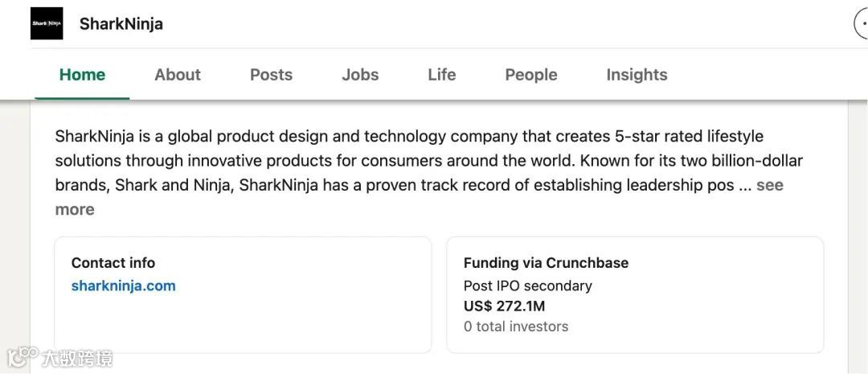Click the Post IPO secondary funding round
This screenshot has width=868, height=374.
click(x=527, y=286)
